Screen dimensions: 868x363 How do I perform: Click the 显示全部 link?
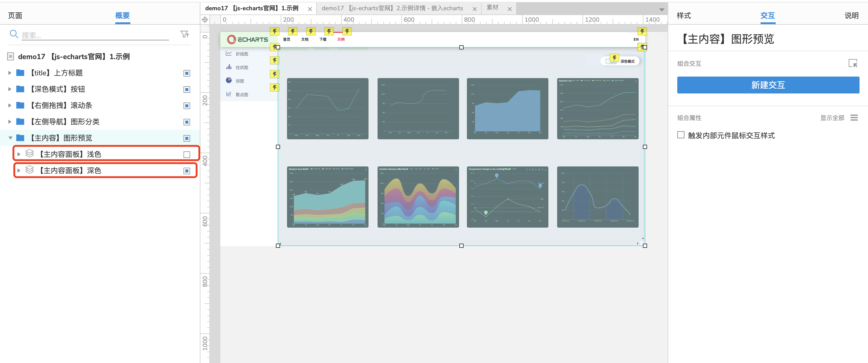(832, 118)
